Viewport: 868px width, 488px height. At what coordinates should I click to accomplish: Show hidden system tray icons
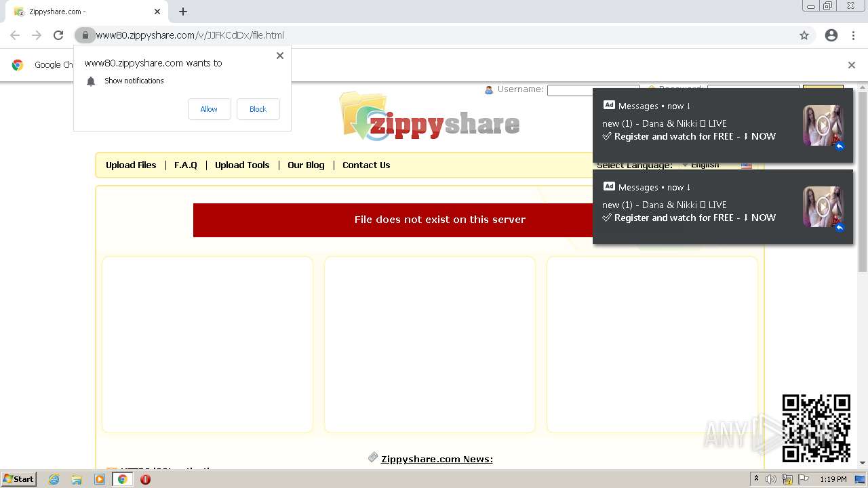coord(756,479)
